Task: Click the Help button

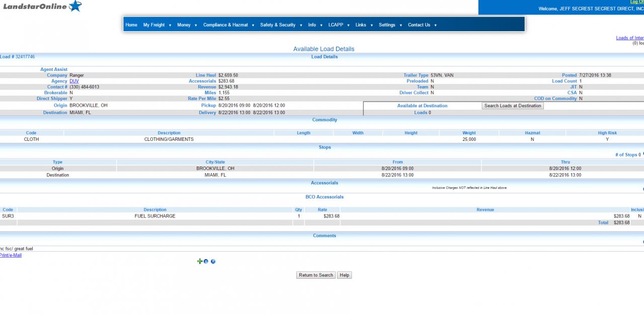Action: (x=344, y=275)
